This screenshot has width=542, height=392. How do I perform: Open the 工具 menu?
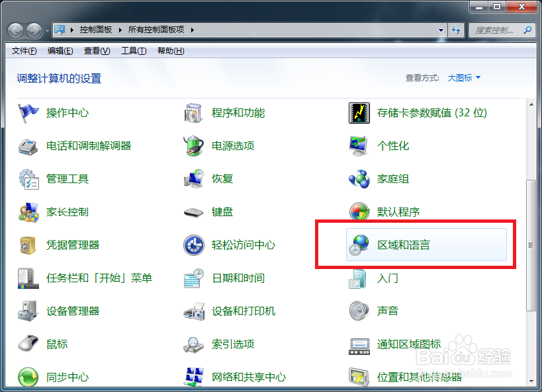coord(134,50)
